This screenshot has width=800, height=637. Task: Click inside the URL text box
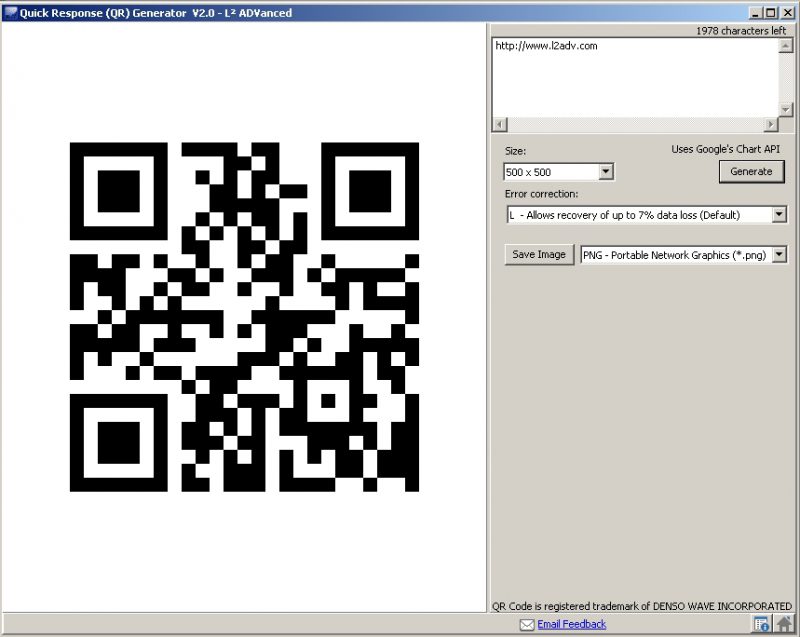[635, 78]
